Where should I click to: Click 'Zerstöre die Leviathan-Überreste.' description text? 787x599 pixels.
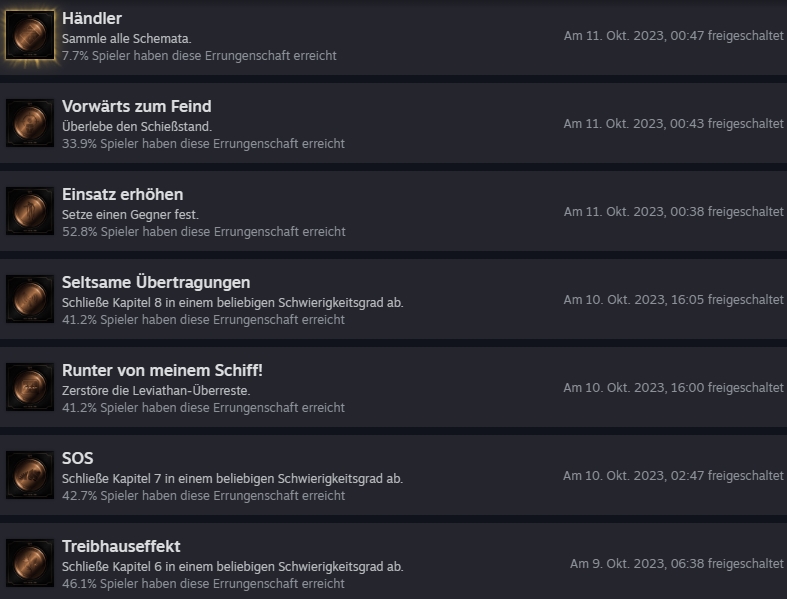(x=156, y=391)
